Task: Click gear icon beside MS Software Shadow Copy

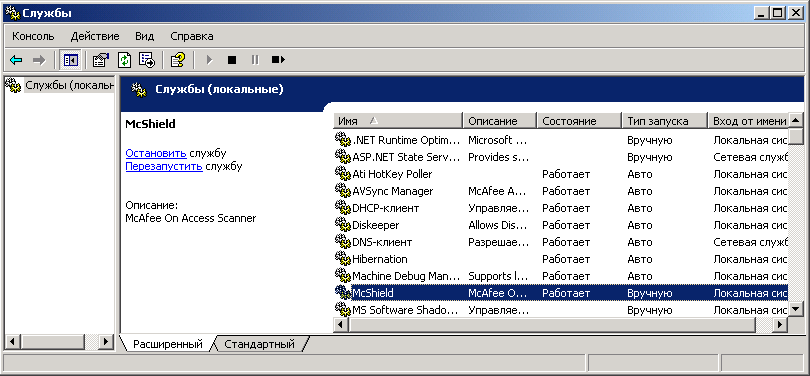Action: click(343, 310)
